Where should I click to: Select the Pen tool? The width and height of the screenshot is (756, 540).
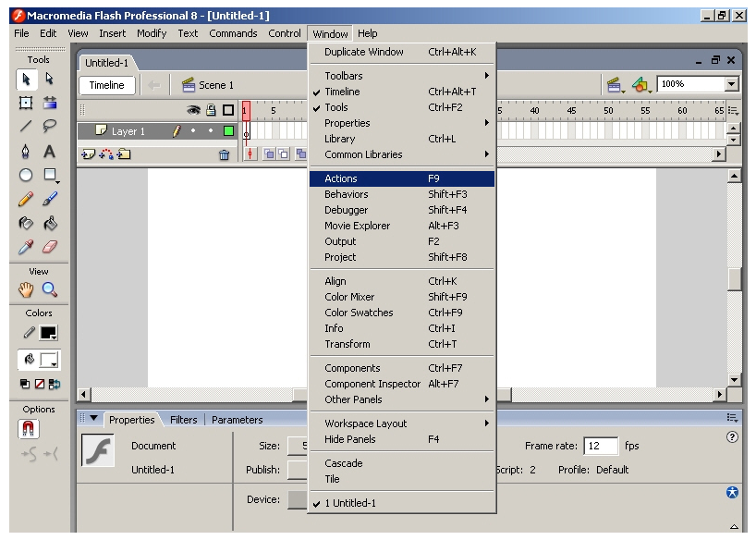pos(26,151)
